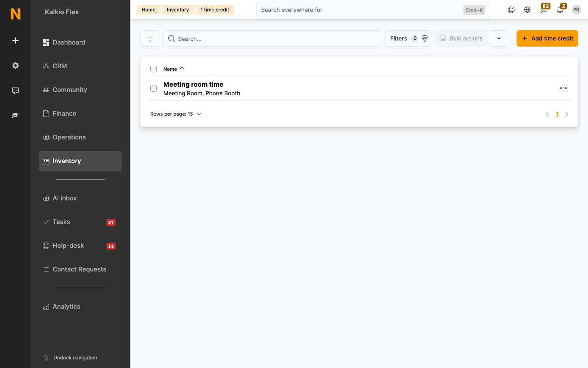Open AI Inbox in sidebar

tap(80, 198)
